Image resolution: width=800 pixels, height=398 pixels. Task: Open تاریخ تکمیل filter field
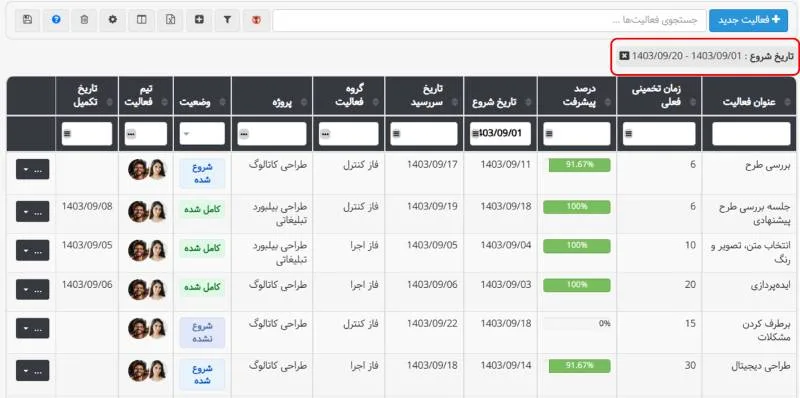coord(86,134)
